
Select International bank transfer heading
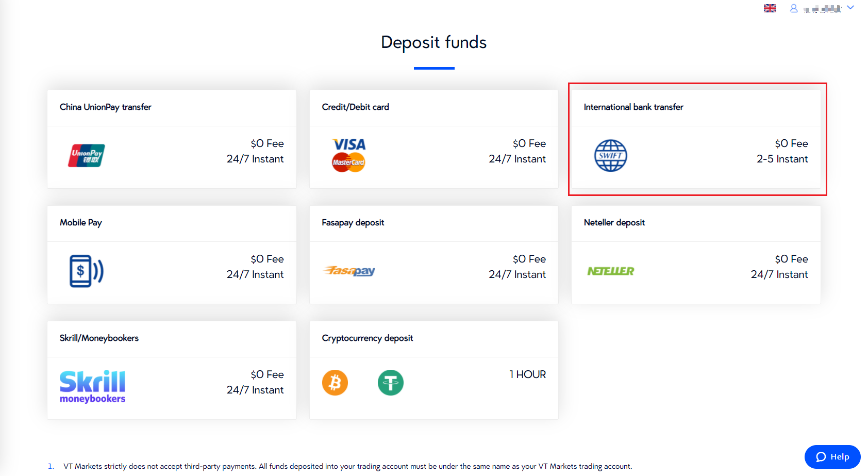coord(633,107)
